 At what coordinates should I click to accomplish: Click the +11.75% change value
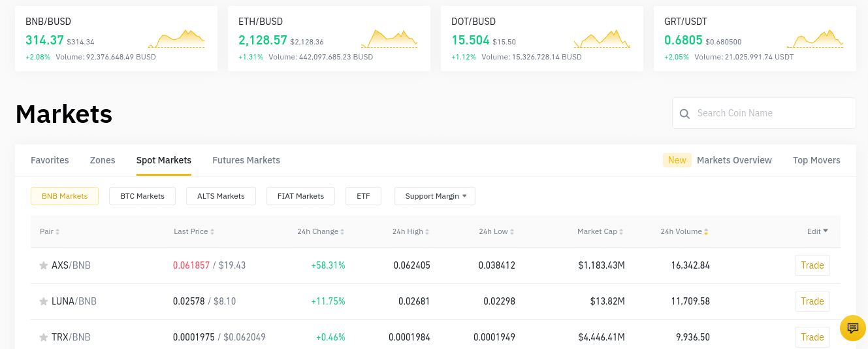[x=328, y=301]
